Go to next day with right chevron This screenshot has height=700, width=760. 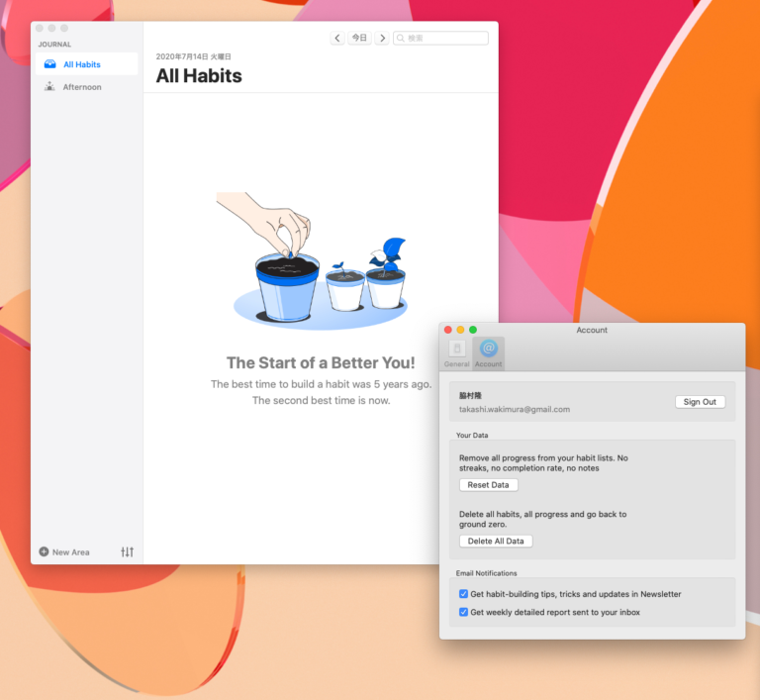(382, 38)
